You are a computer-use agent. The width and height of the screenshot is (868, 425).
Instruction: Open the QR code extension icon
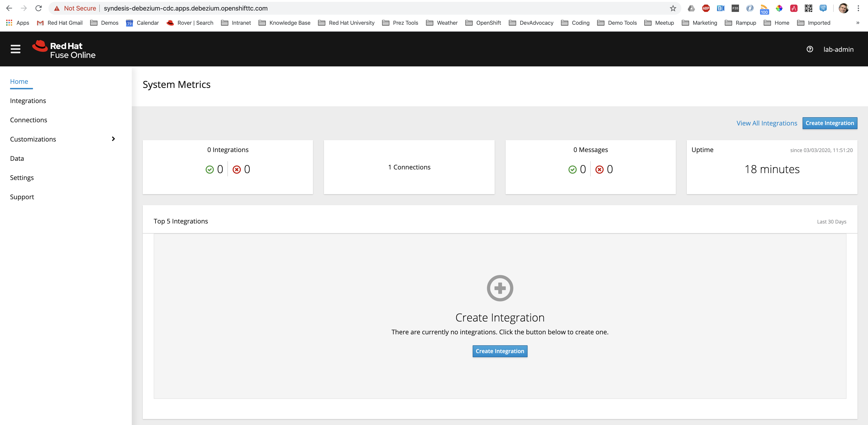click(x=808, y=8)
